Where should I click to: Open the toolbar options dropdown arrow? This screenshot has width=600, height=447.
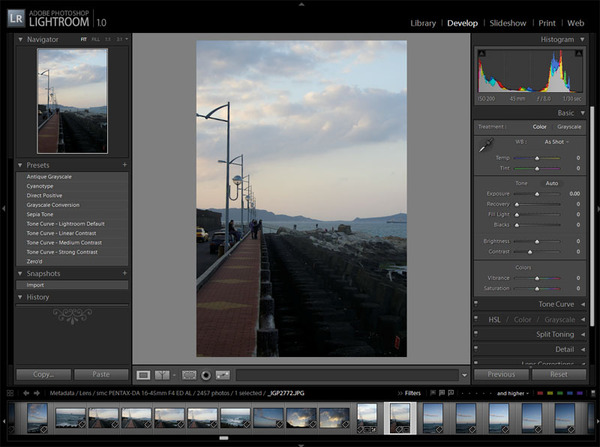464,375
